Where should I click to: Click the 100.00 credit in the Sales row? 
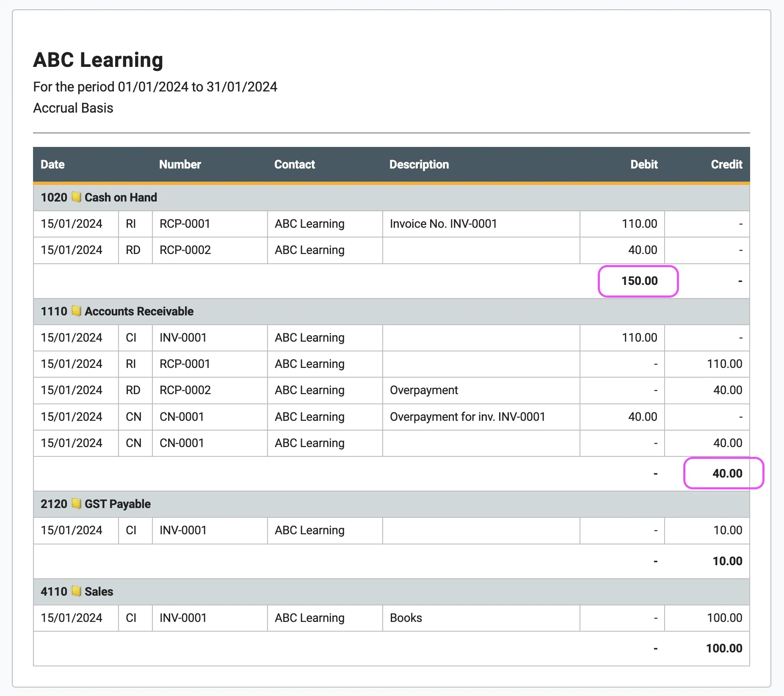(724, 618)
